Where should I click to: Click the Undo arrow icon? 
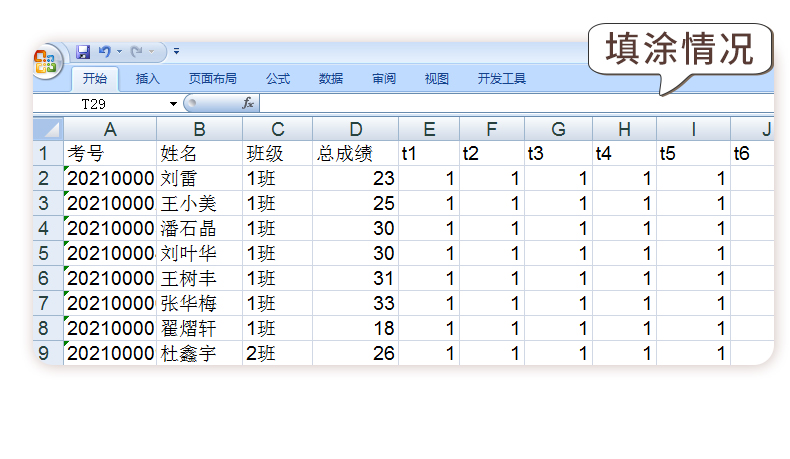tap(104, 51)
